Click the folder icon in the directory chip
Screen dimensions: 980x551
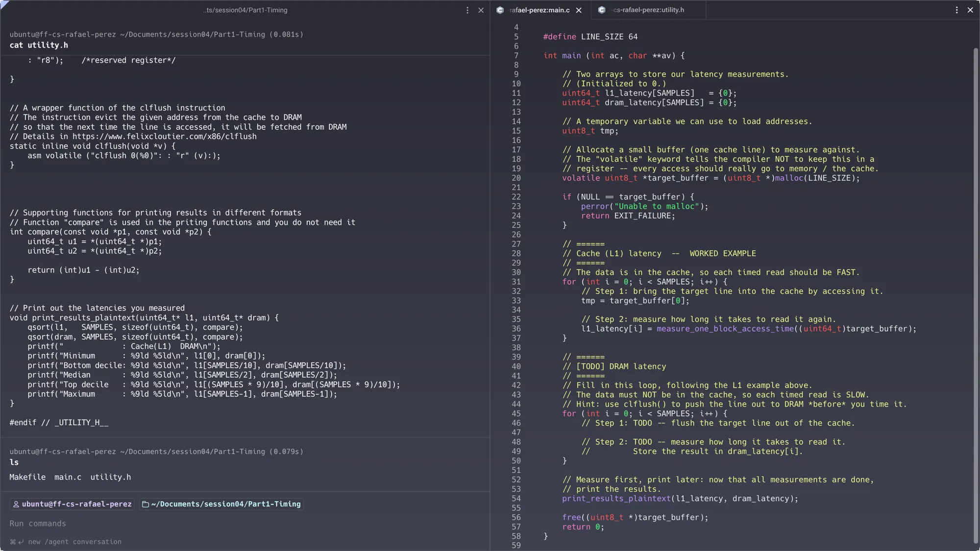pyautogui.click(x=145, y=504)
